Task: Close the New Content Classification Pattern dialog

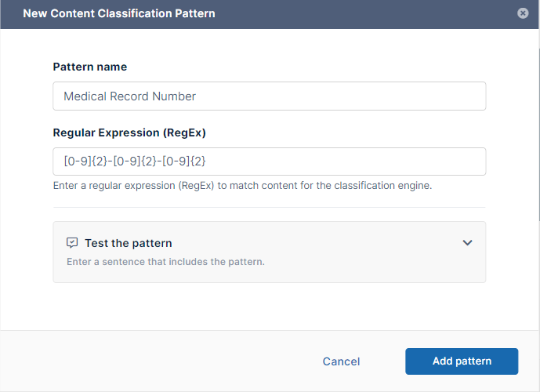Action: coord(523,13)
